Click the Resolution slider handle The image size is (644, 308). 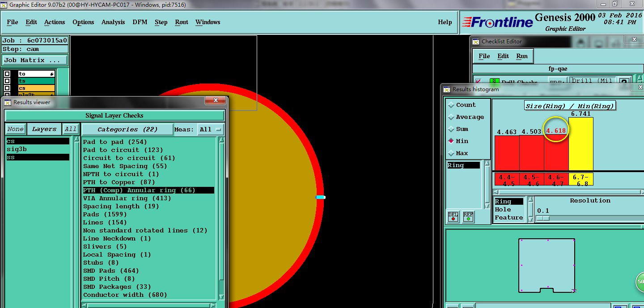click(x=542, y=218)
